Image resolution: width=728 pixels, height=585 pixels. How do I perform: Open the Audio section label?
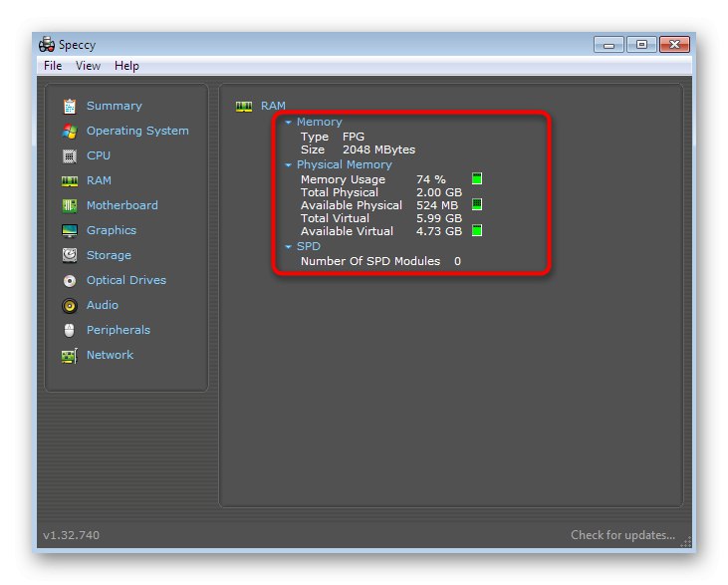point(103,305)
